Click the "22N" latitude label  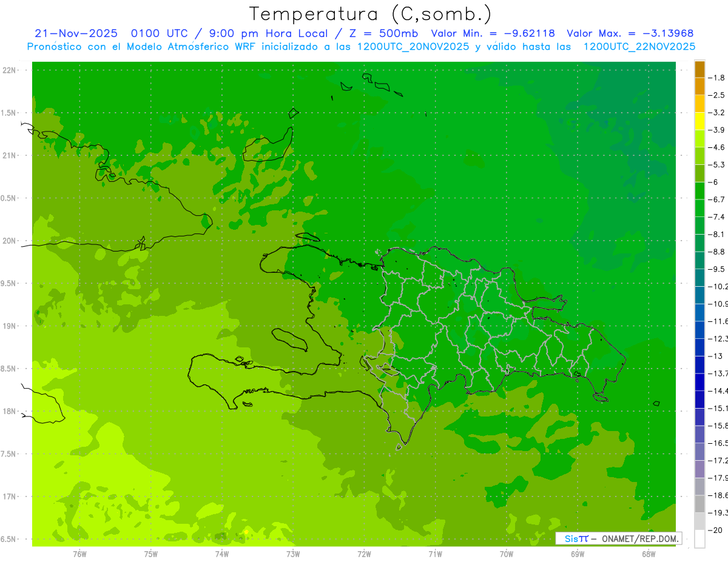coord(9,70)
